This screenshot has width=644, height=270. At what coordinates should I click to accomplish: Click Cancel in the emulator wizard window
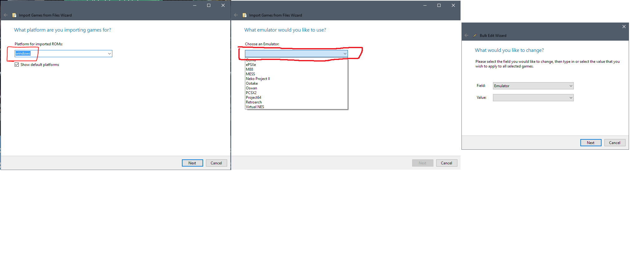pyautogui.click(x=446, y=163)
